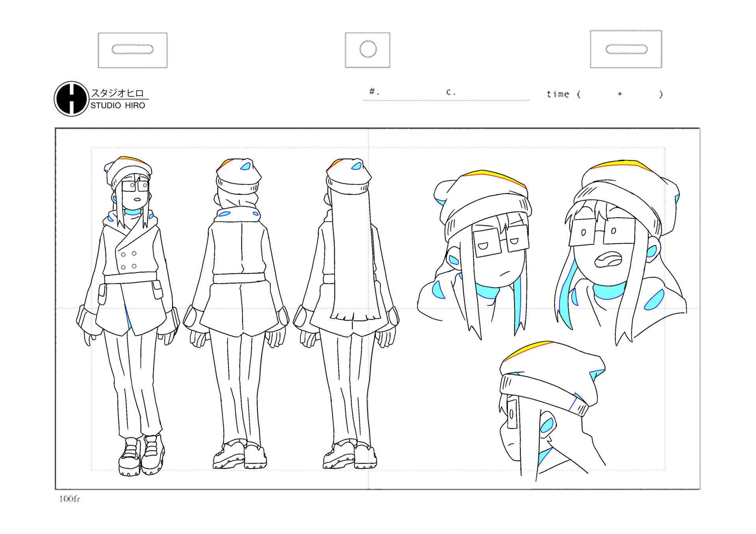Click the #. scene number label

pyautogui.click(x=372, y=91)
